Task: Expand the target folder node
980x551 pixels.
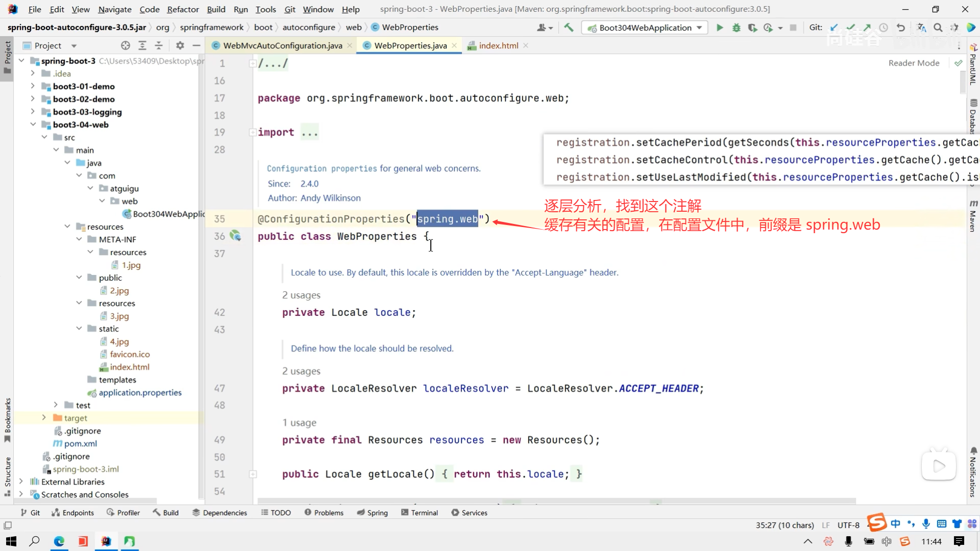Action: point(44,418)
